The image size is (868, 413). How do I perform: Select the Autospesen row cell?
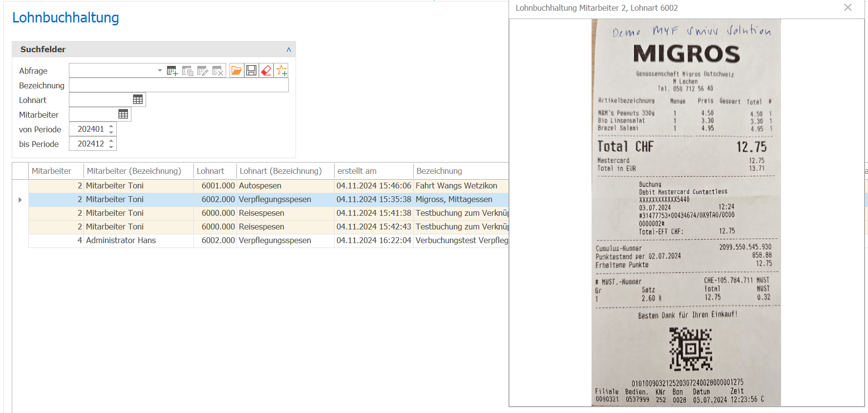pyautogui.click(x=285, y=186)
